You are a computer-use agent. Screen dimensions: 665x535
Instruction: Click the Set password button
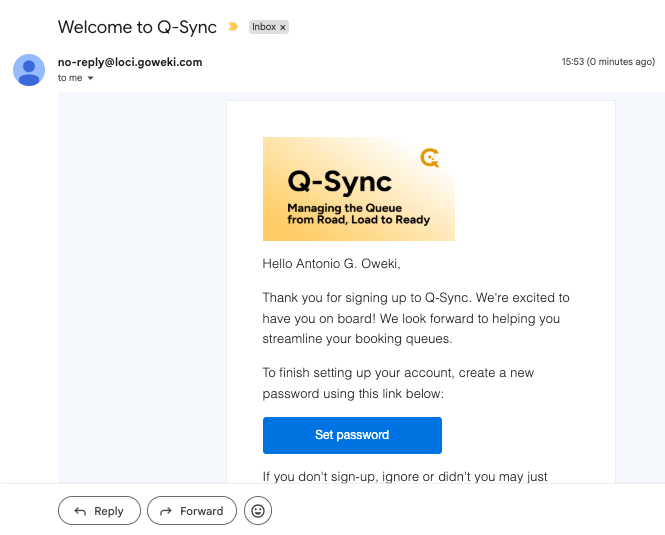click(x=352, y=435)
